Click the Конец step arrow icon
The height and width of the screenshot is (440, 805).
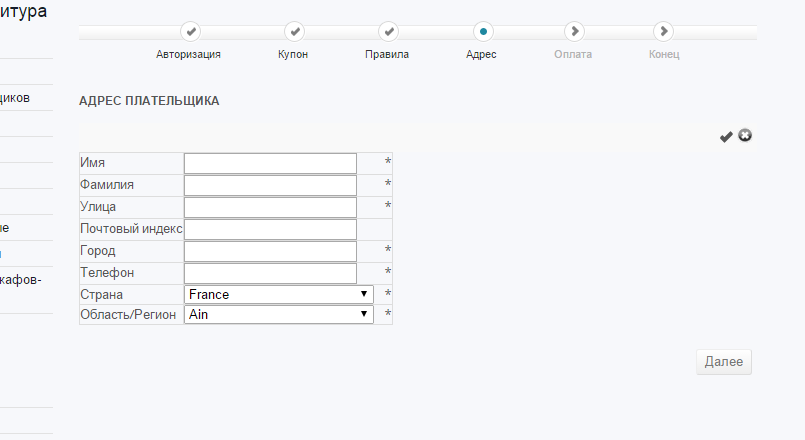coord(664,32)
